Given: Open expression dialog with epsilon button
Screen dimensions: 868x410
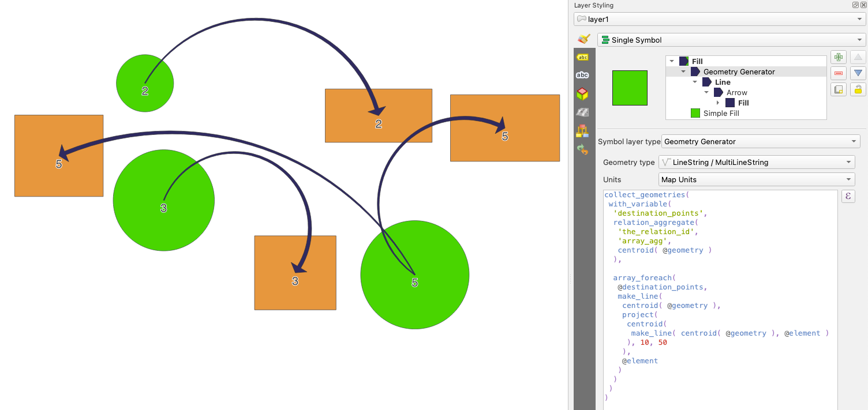Looking at the screenshot, I should point(848,197).
